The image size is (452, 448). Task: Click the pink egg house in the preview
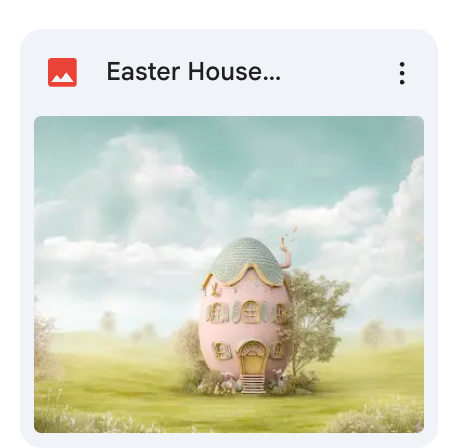coord(245,313)
